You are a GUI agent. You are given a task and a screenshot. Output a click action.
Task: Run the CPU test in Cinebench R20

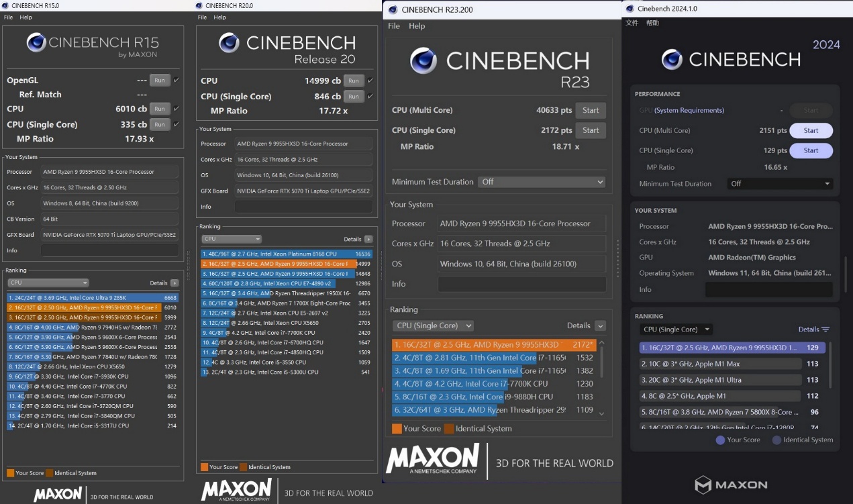354,81
